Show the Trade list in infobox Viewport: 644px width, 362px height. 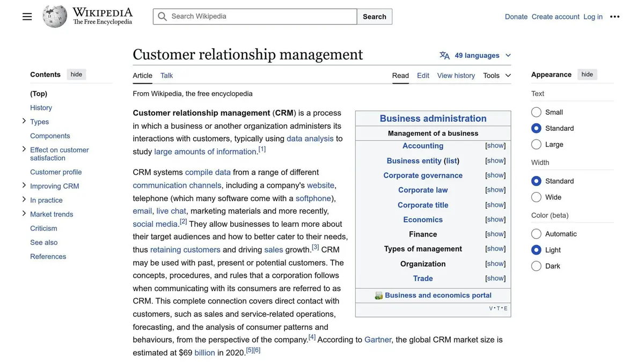pos(495,278)
